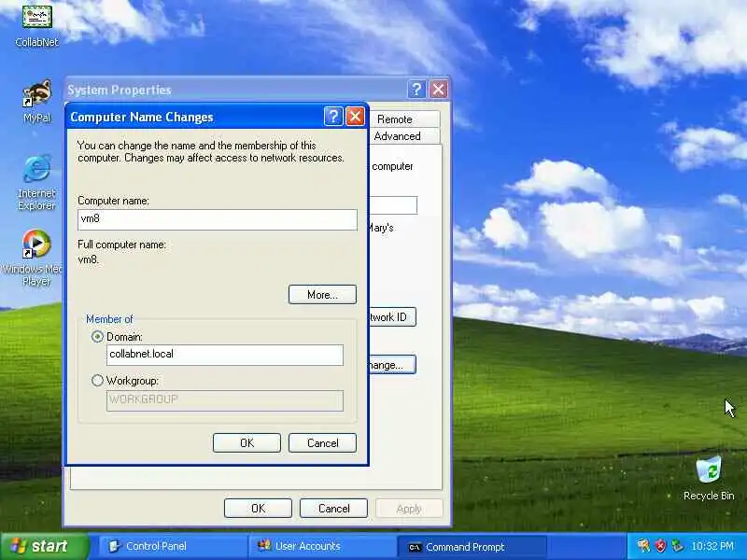Close the Computer Name Changes dialog
This screenshot has height=560, width=747.
(x=355, y=116)
